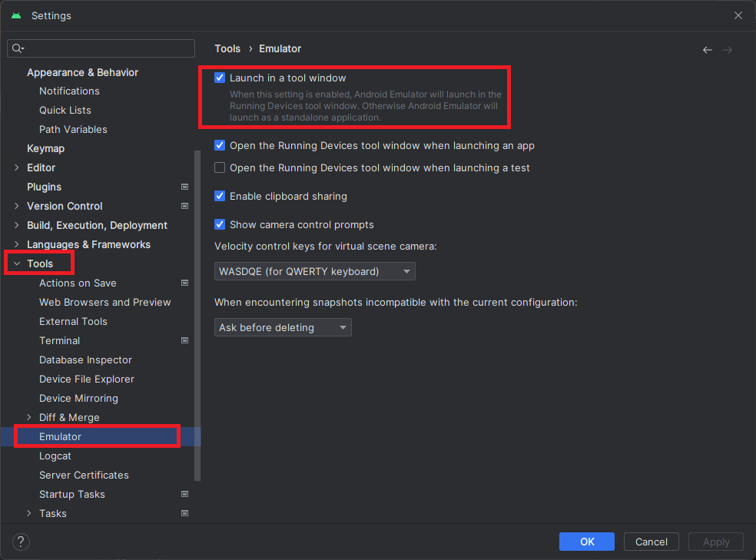Open Web Browsers and Preview settings
Screen dimensions: 756x560
click(x=105, y=302)
